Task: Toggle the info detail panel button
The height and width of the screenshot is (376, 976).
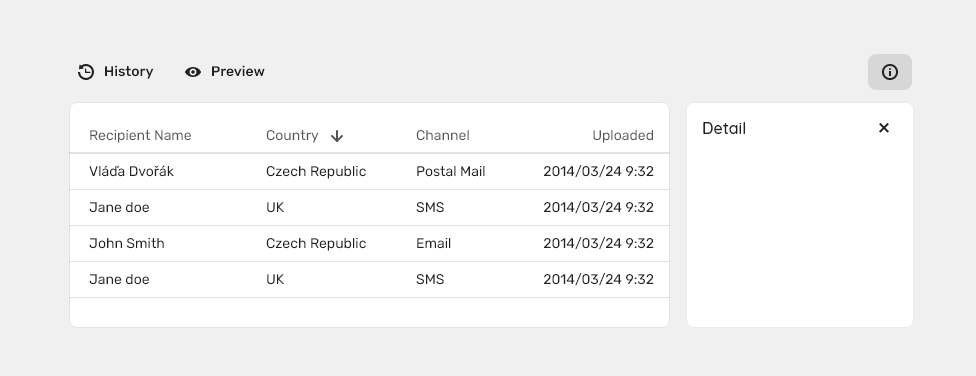Action: (x=890, y=72)
